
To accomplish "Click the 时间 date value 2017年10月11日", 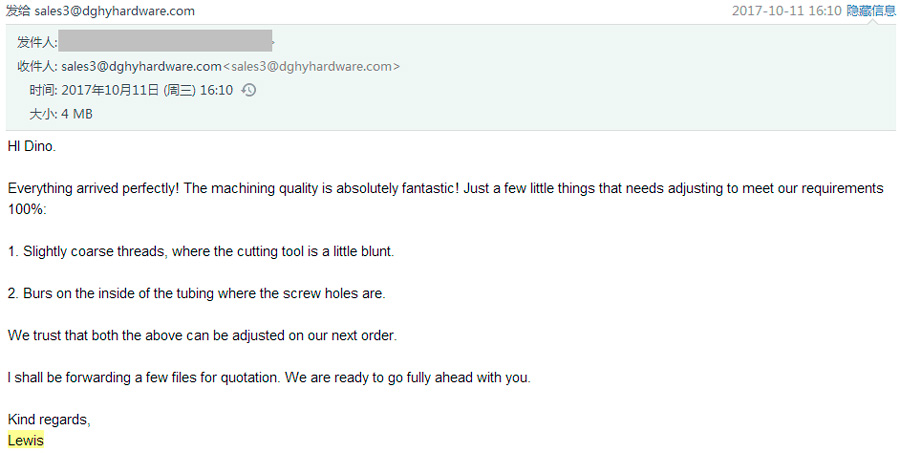I will pos(110,90).
